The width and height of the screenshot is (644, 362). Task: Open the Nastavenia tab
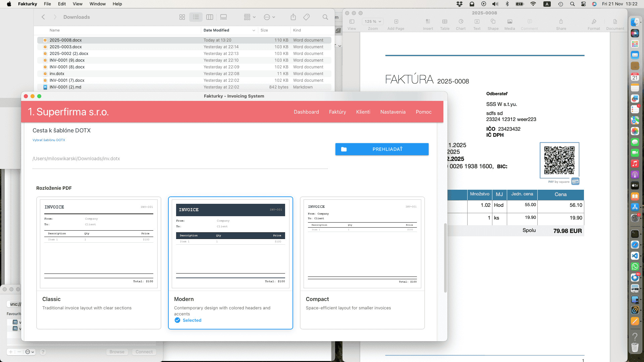(393, 112)
